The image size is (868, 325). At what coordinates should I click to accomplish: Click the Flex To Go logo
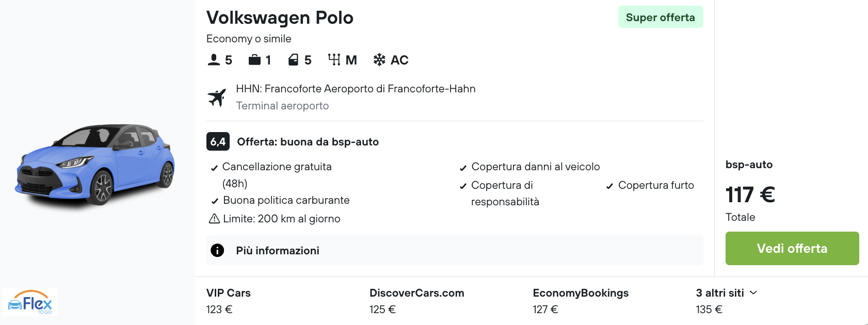30,303
